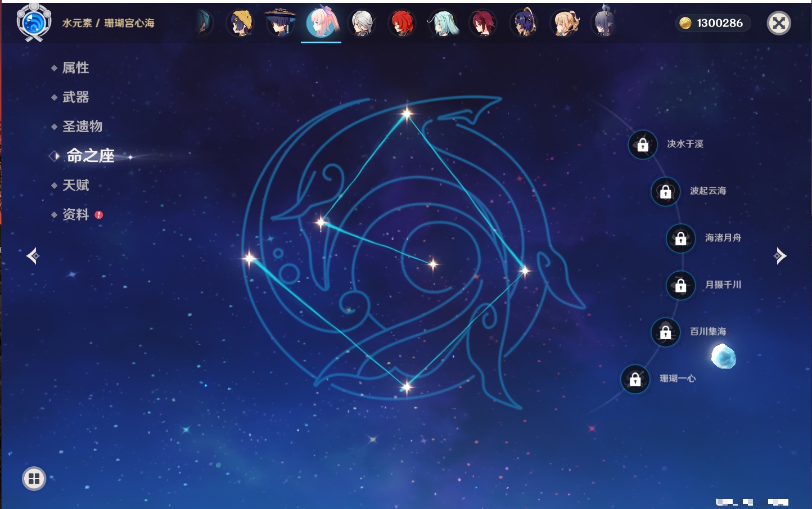Image resolution: width=812 pixels, height=509 pixels.
Task: Open the 武器 weapon page
Action: [75, 97]
